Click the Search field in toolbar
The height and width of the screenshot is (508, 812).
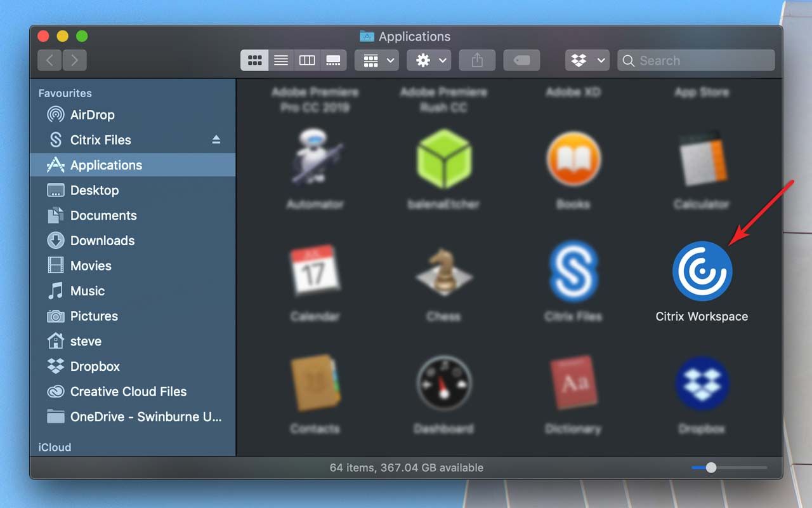point(697,60)
